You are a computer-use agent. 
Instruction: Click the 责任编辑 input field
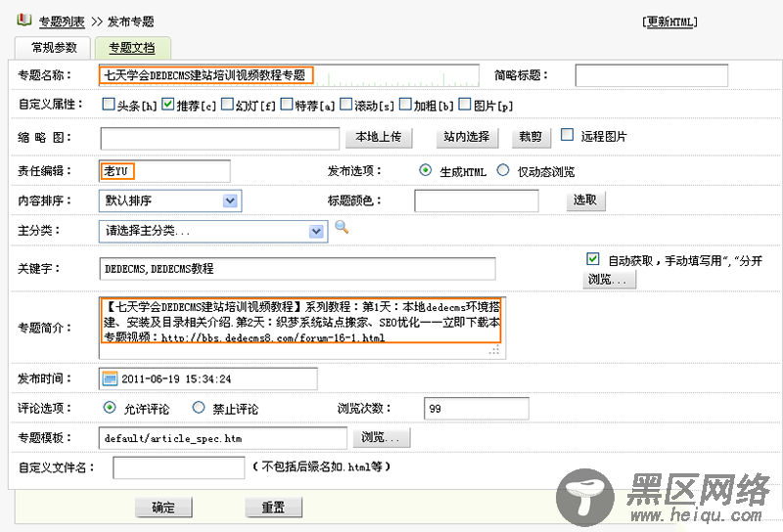164,171
